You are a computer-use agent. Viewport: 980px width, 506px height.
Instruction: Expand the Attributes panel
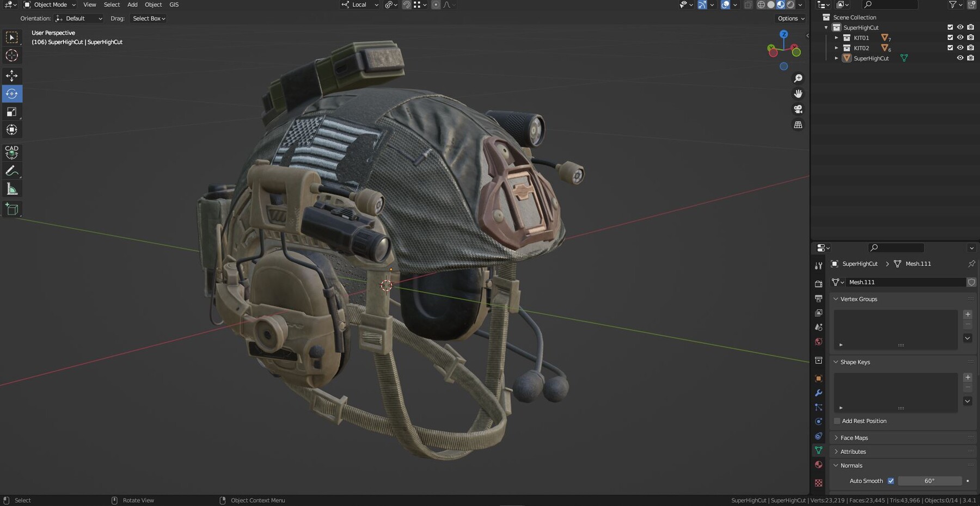tap(836, 452)
